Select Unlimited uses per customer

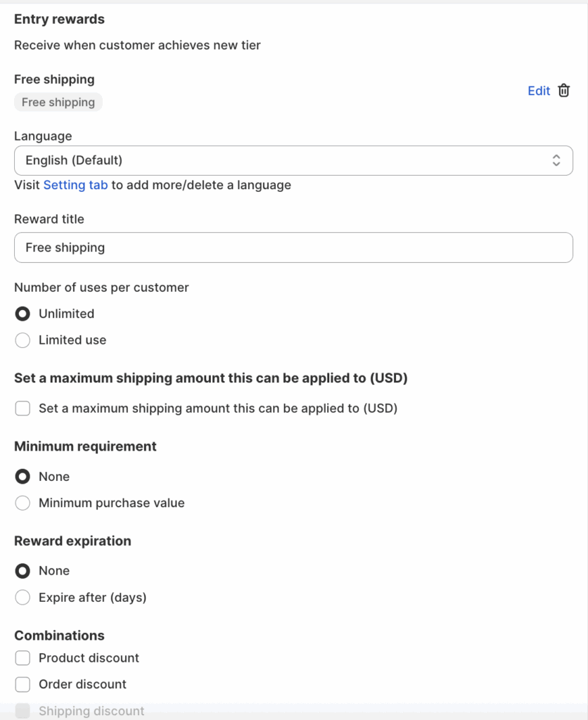coord(23,314)
